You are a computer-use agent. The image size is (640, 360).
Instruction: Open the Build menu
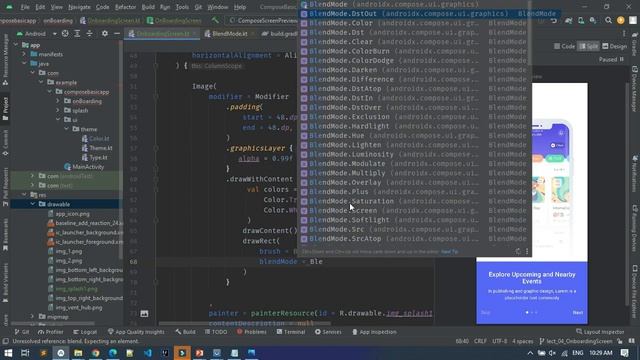pyautogui.click(x=148, y=7)
